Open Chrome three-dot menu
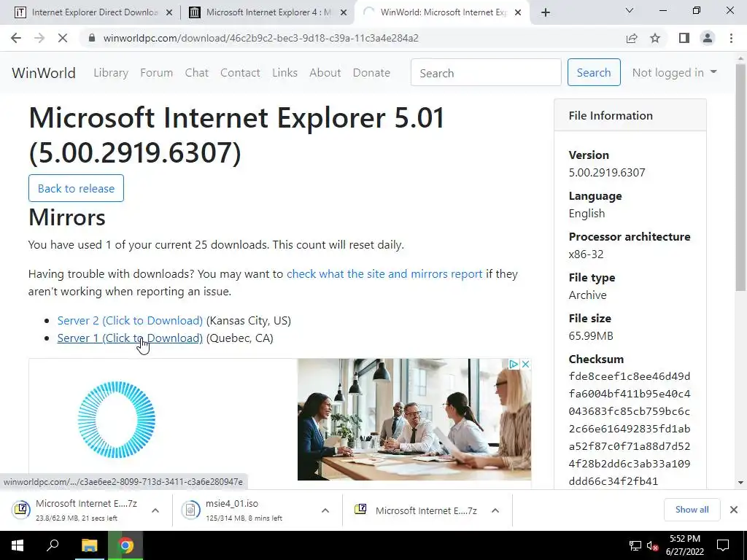The width and height of the screenshot is (747, 560). (x=731, y=38)
